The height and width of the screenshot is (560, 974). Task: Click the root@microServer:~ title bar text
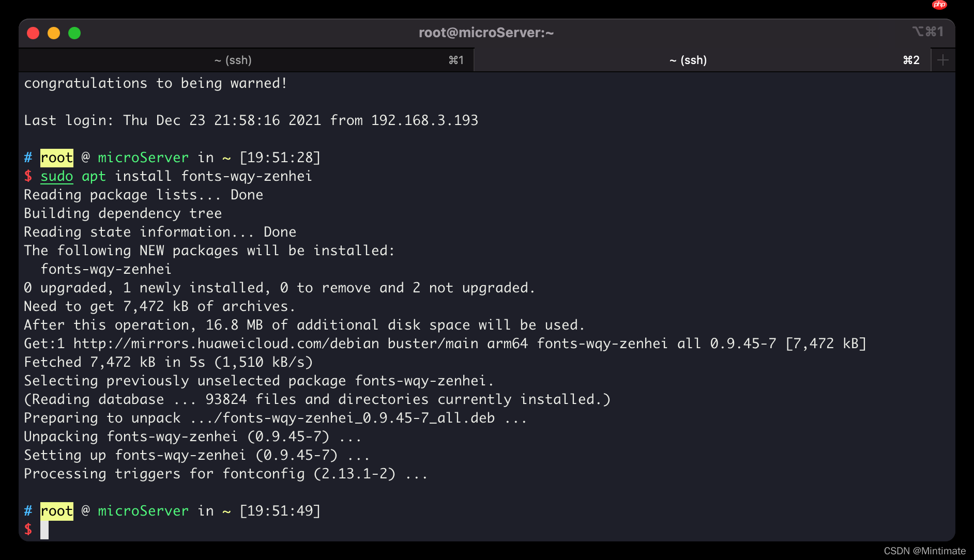click(486, 32)
